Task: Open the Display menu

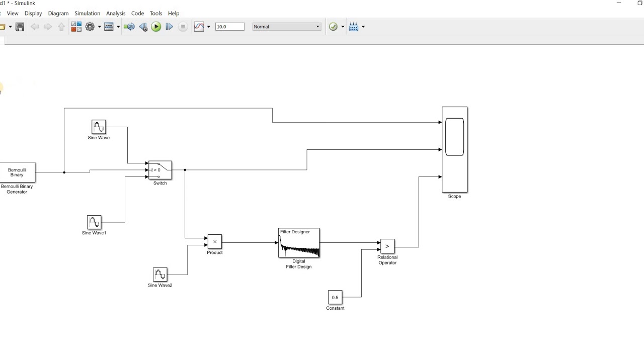Action: point(33,13)
